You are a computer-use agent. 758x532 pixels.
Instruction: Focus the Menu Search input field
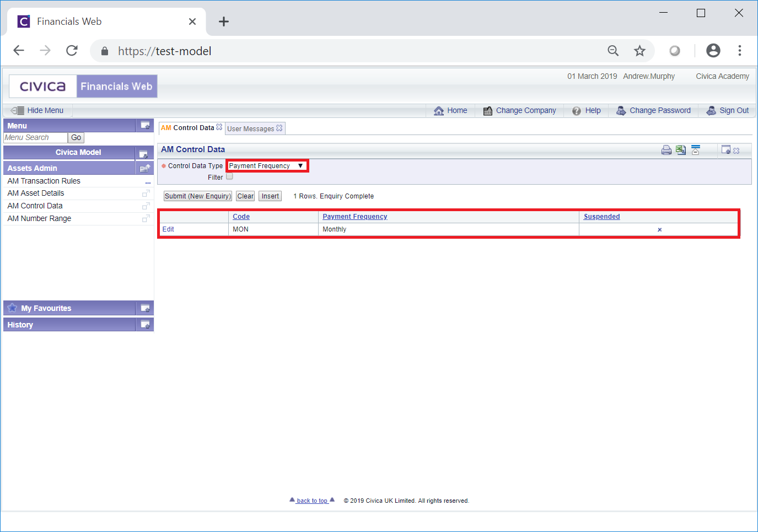[x=35, y=138]
